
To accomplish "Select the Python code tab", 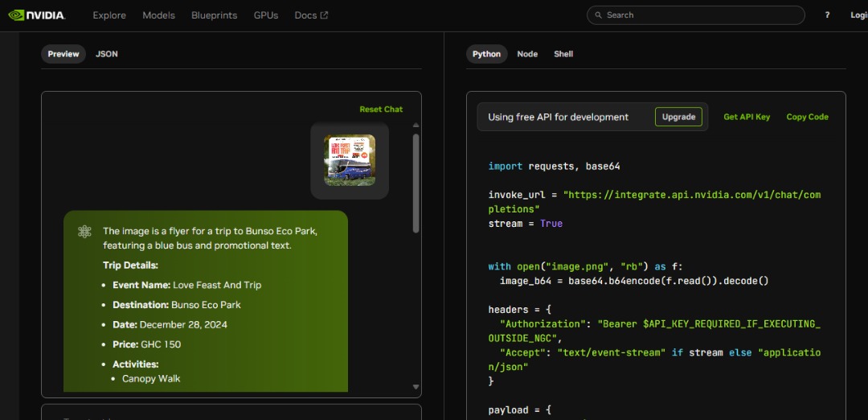I will [486, 54].
